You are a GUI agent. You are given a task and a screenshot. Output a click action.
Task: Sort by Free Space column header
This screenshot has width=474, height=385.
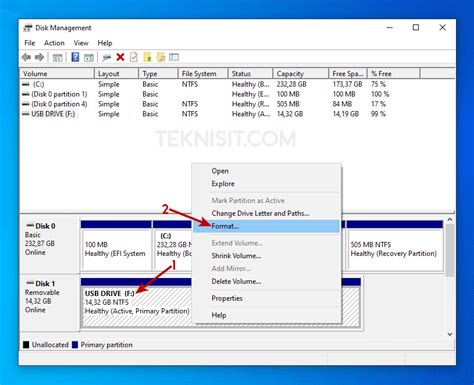(x=348, y=74)
